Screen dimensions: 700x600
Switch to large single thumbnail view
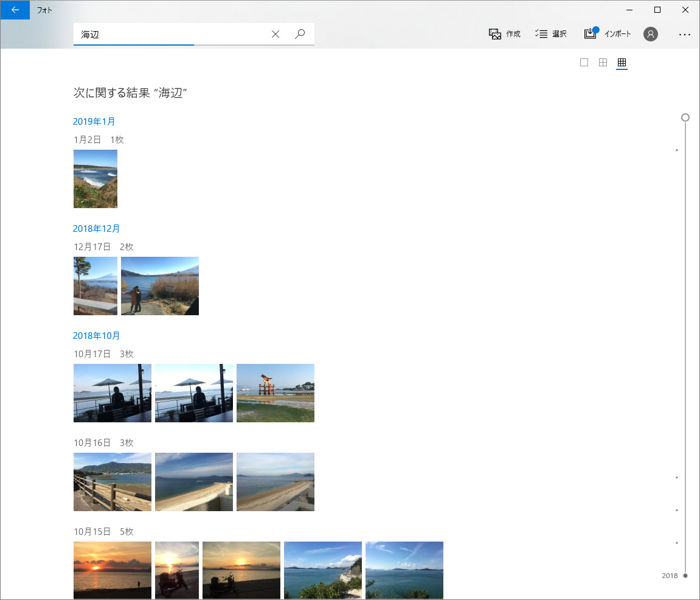pos(584,63)
